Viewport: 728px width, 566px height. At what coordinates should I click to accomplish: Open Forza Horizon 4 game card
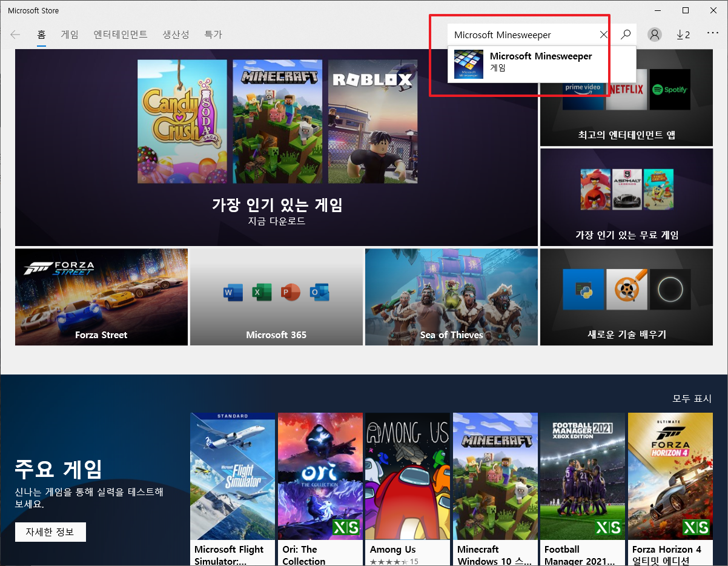pos(670,489)
